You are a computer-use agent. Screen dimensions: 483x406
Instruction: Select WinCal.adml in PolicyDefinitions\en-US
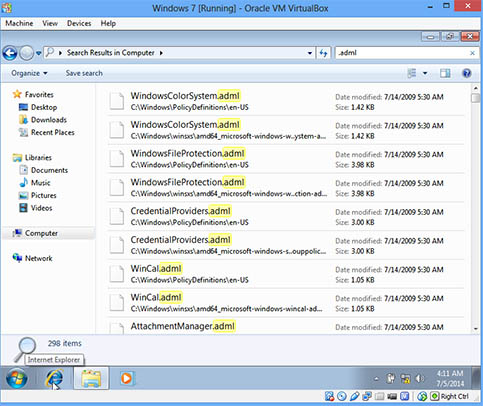(285, 274)
